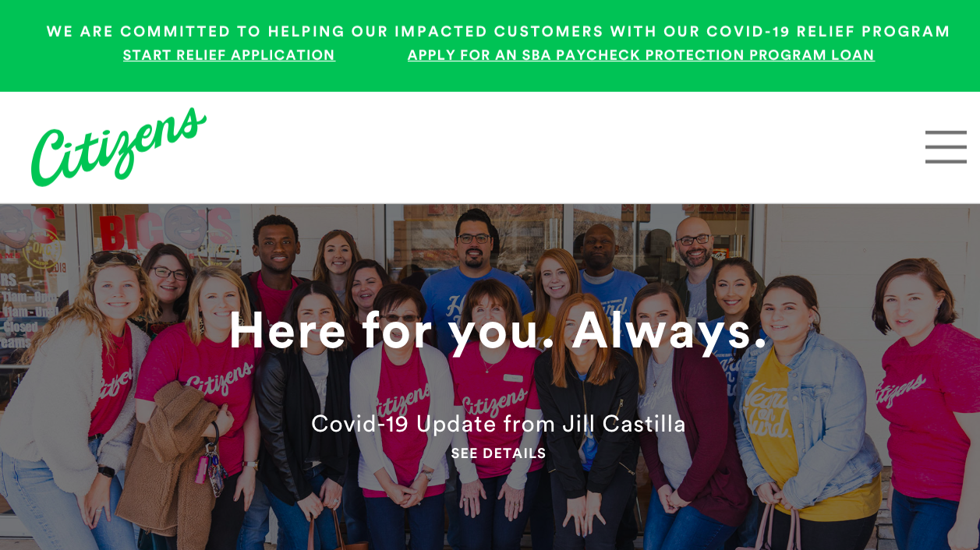Click the Covid-19 Relief Program phrase in the banner
This screenshot has width=980, height=550.
(x=828, y=32)
